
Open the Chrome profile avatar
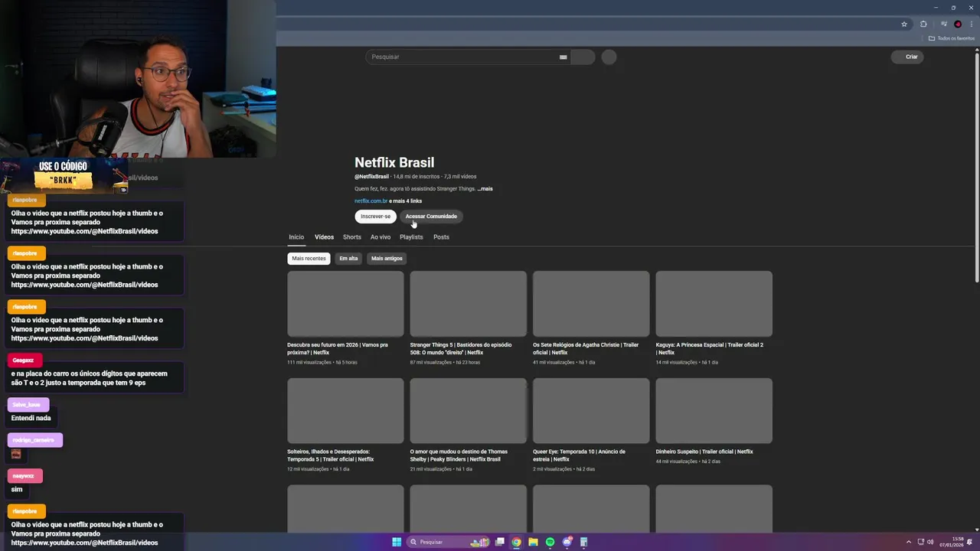tap(958, 24)
